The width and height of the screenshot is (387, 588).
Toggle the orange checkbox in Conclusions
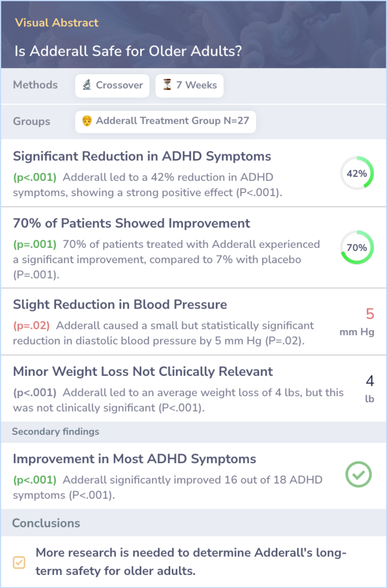pos(19,562)
